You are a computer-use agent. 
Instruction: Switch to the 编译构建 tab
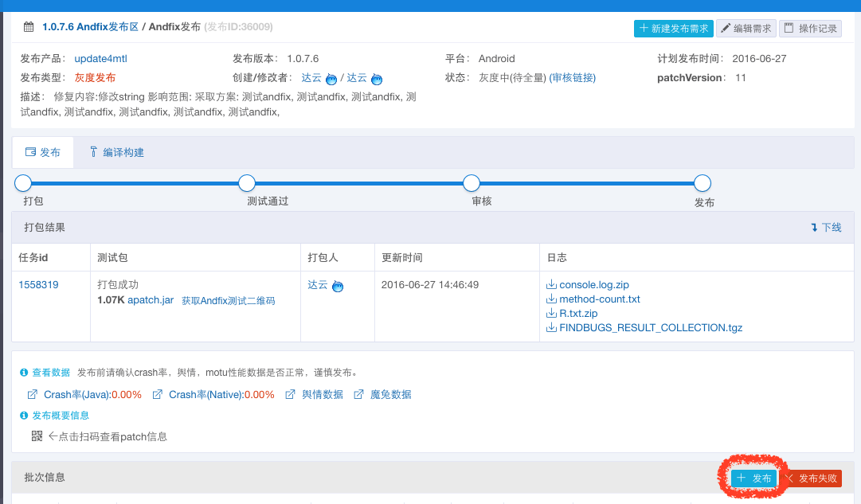tap(115, 152)
